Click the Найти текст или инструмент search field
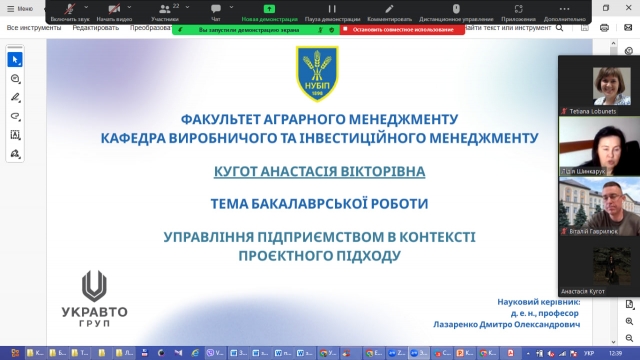 click(x=508, y=28)
